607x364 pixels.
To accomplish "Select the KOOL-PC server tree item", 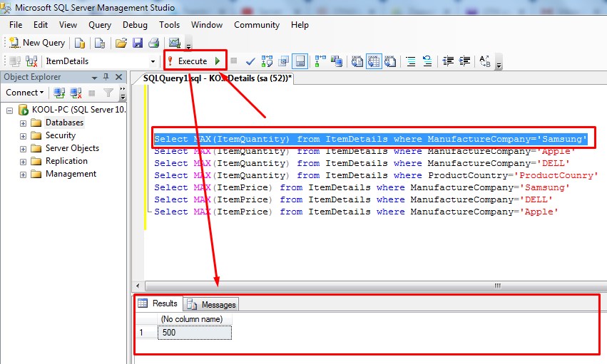I will (78, 110).
